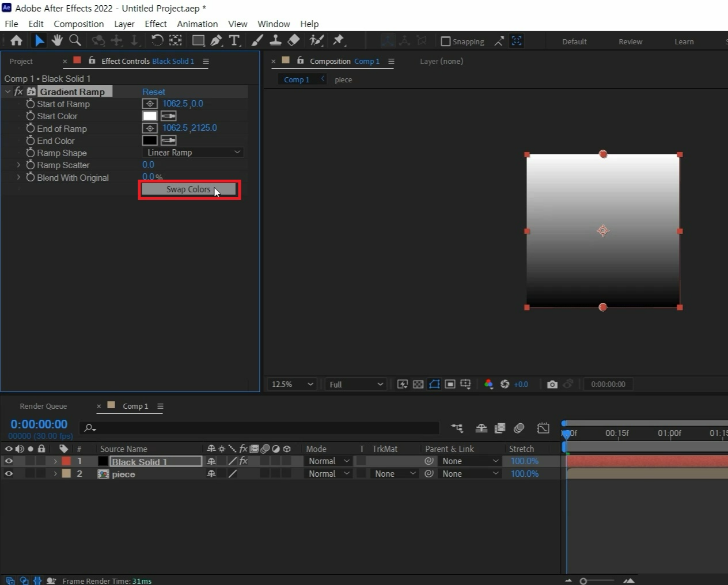This screenshot has width=728, height=585.
Task: Toggle mask and shape path visibility
Action: coord(434,384)
